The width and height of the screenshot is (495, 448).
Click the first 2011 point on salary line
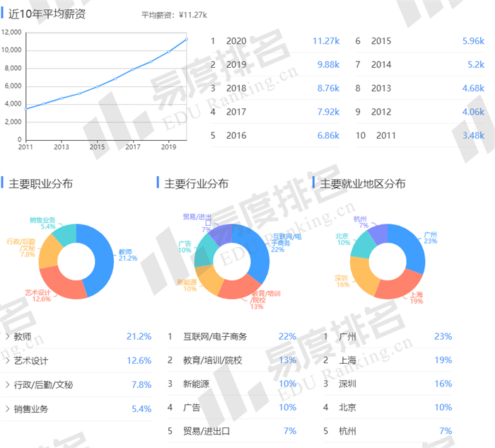click(x=25, y=108)
